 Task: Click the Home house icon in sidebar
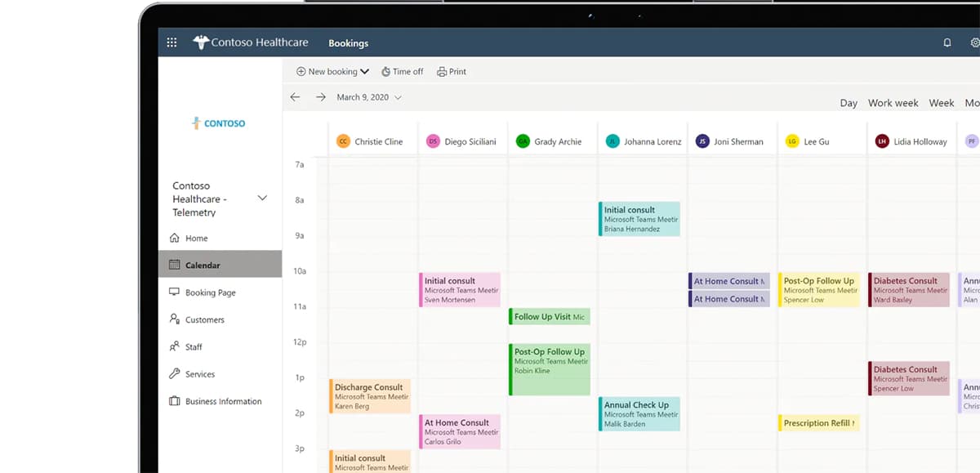174,239
